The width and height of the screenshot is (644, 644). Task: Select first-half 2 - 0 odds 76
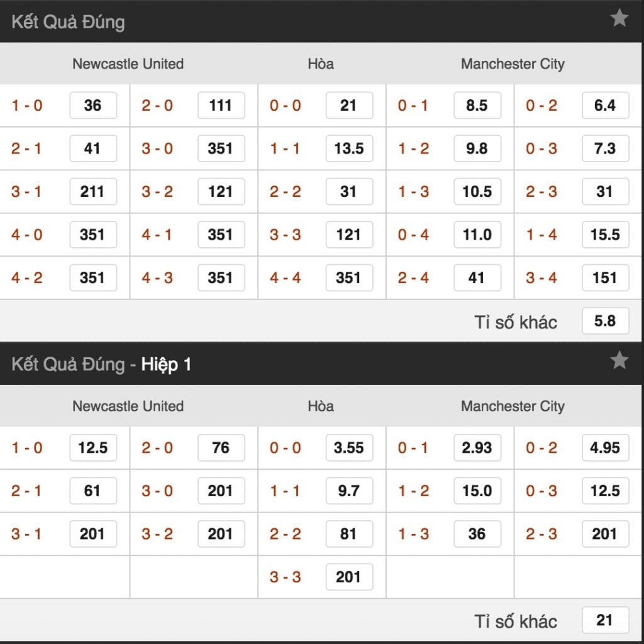point(221,448)
